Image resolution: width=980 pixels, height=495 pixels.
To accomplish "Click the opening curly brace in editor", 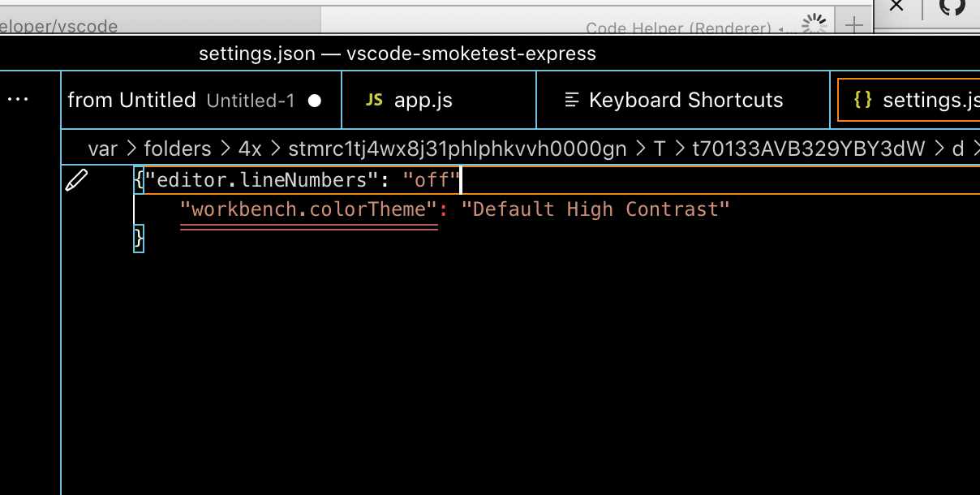I will (x=139, y=180).
